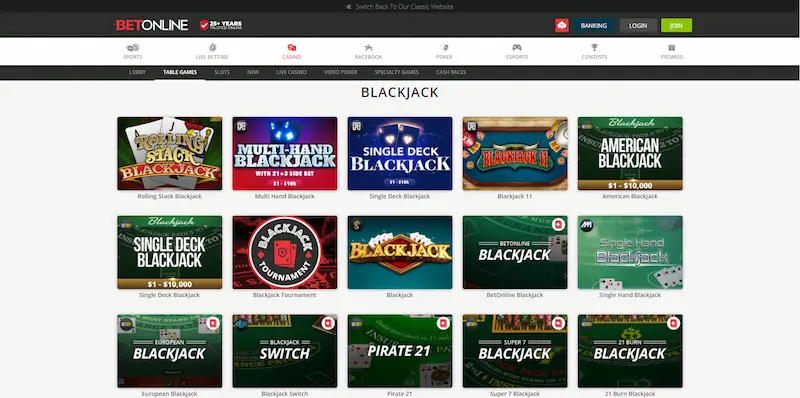
Task: Click provider badge on Single Hand Blackjack tile
Action: [587, 225]
